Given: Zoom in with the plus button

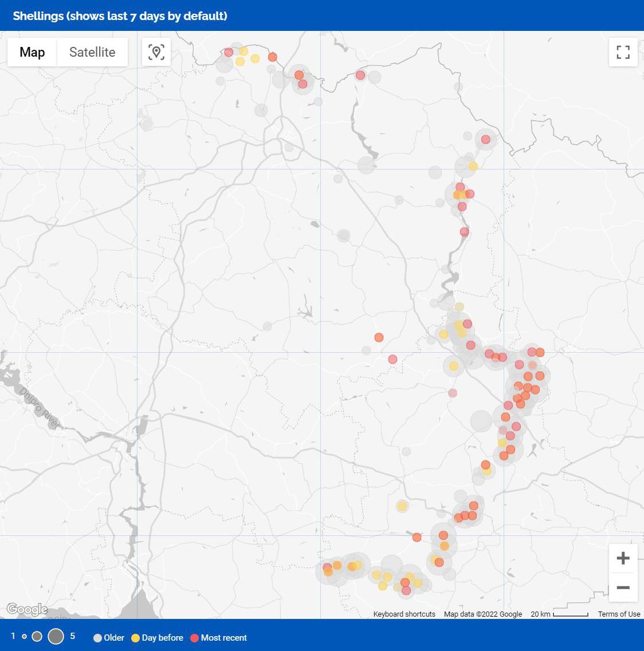Looking at the screenshot, I should click(623, 558).
